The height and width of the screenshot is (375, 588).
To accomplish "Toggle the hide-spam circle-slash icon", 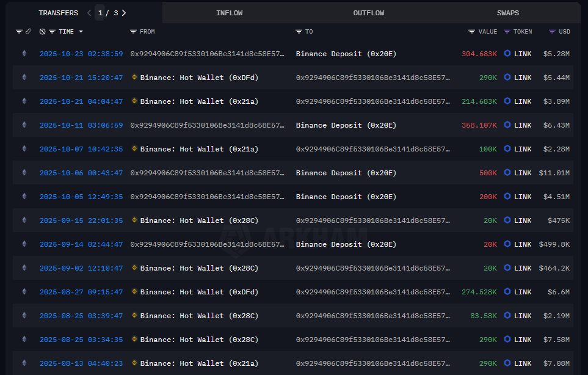I will coord(42,32).
